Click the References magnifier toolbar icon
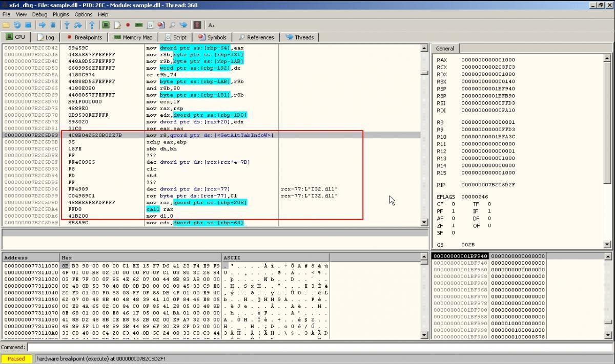This screenshot has width=615, height=364. [172, 25]
